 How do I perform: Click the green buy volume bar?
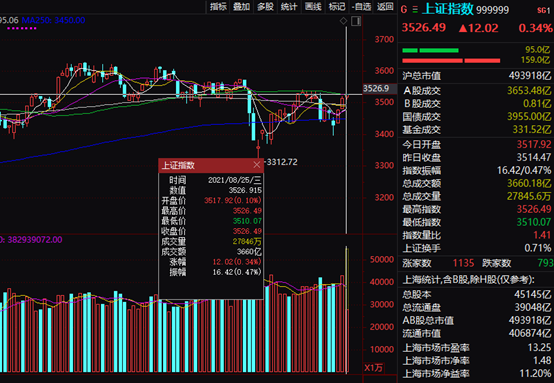(430, 51)
